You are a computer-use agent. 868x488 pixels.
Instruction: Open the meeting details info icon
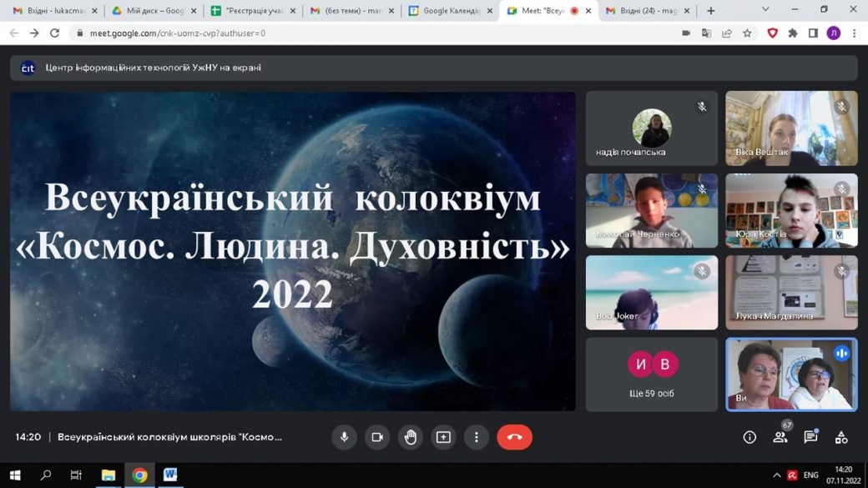pos(749,437)
